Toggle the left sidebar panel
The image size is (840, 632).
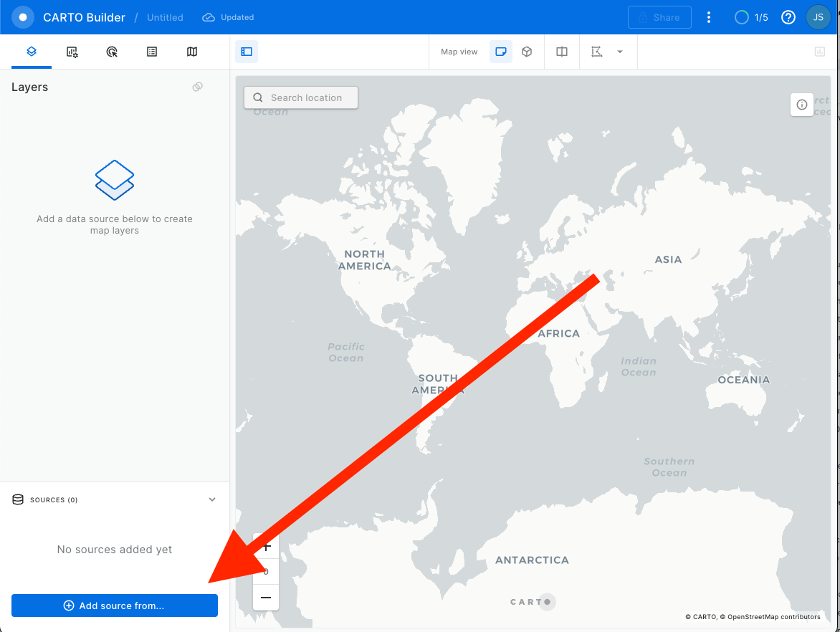point(247,52)
